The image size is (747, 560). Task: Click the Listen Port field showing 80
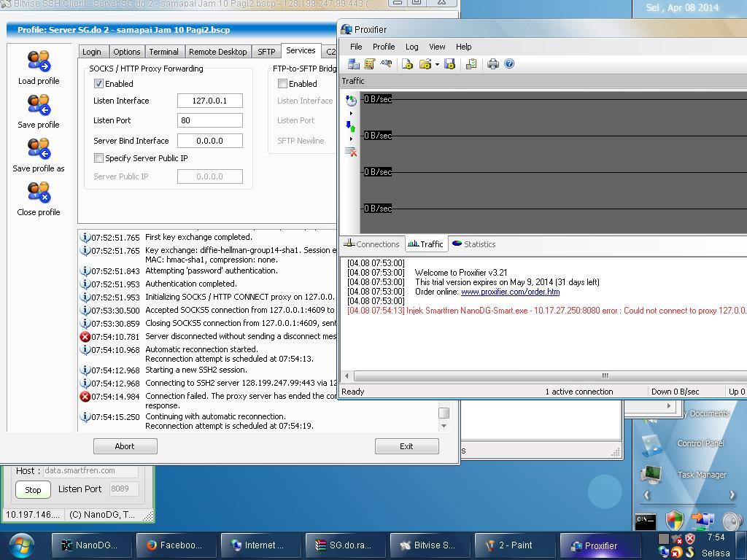click(209, 120)
